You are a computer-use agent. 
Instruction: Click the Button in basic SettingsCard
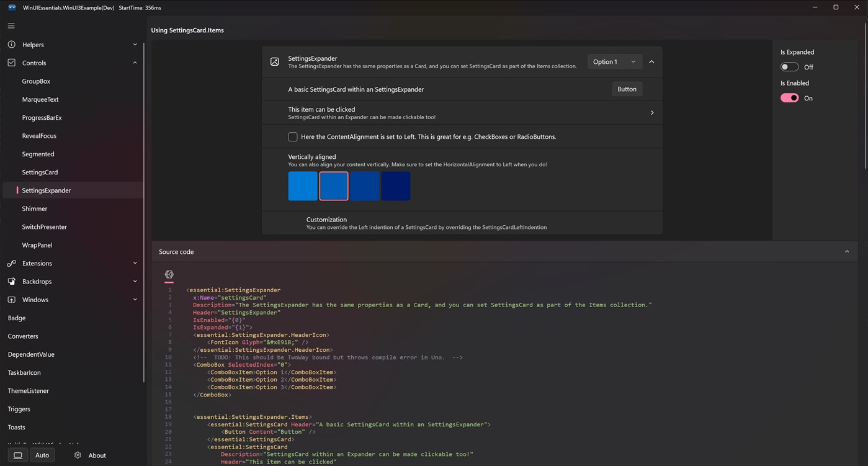[x=627, y=89]
